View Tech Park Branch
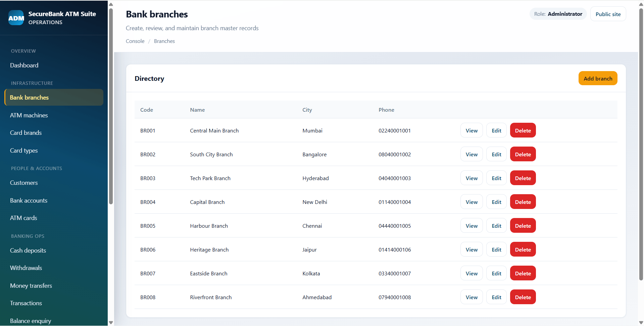 pos(472,178)
